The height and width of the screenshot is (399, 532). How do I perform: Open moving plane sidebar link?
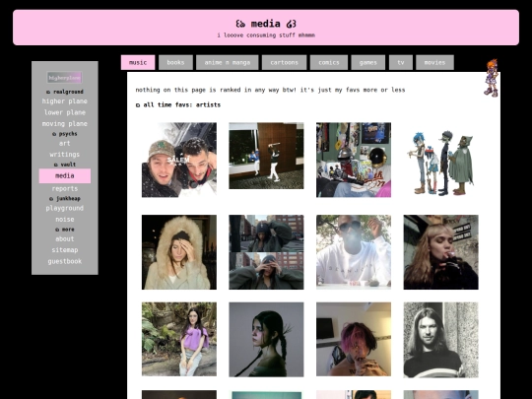pos(64,124)
